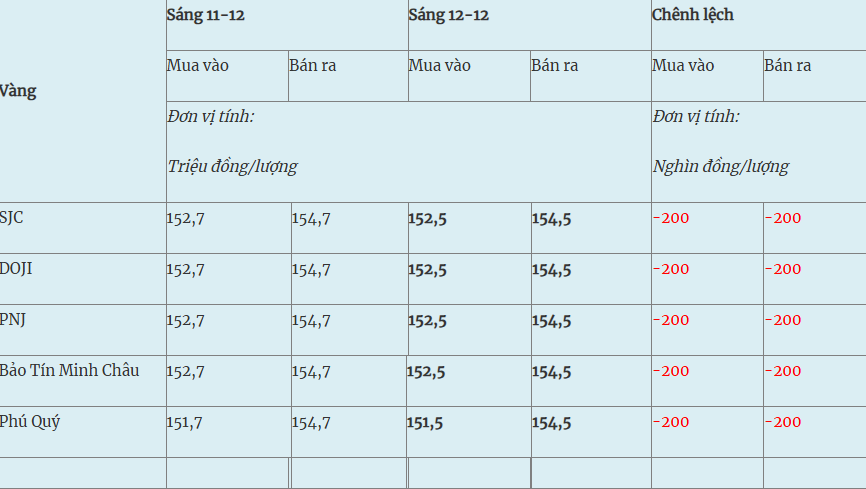The image size is (866, 489).
Task: Click Bảo Tín Minh Châu bold 154,5 price
Action: tap(551, 372)
